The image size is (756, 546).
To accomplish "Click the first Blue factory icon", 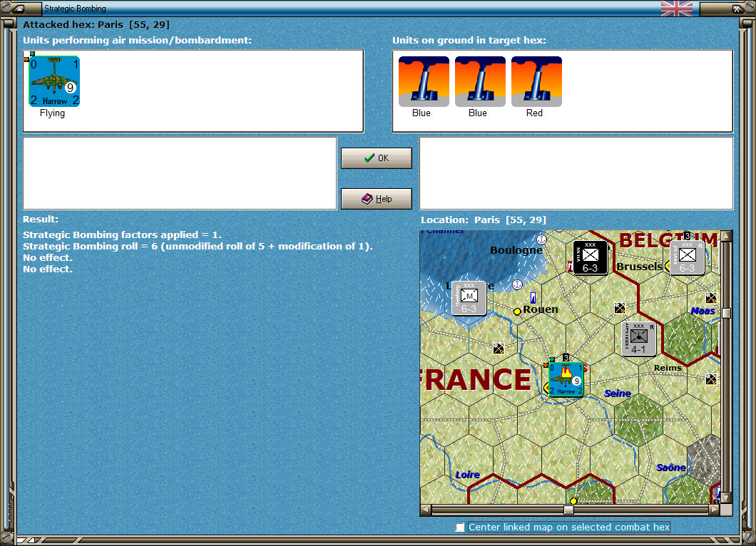I will (x=424, y=81).
